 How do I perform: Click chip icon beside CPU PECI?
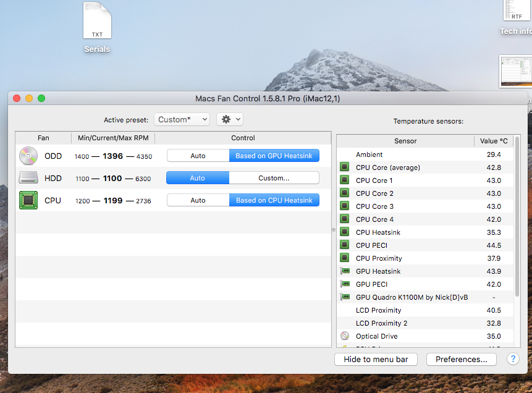coord(345,245)
